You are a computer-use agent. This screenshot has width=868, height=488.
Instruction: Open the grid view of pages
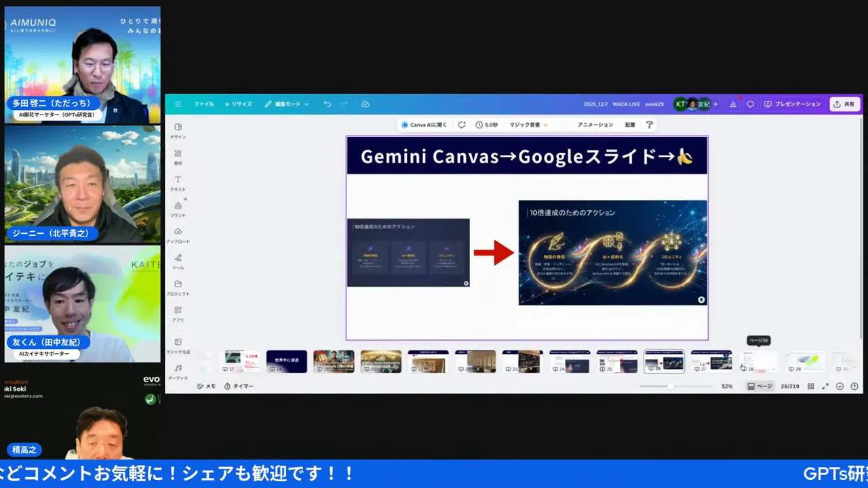pyautogui.click(x=811, y=386)
